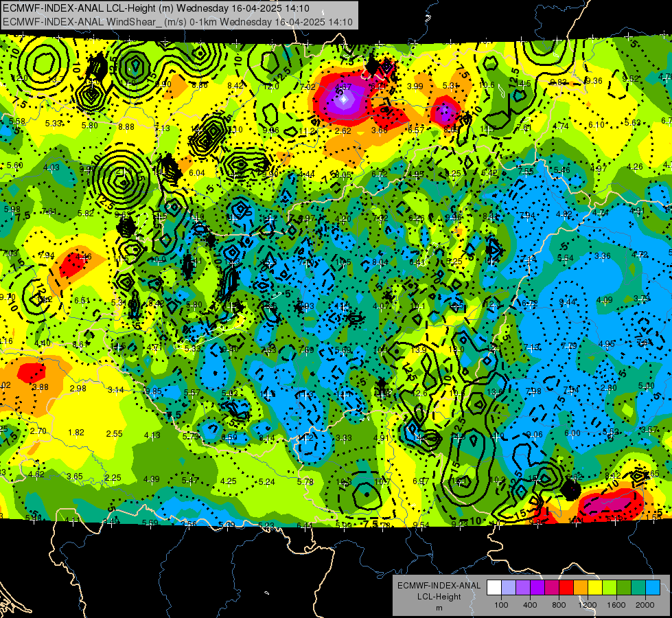Click the 800 legend tick label

559,605
